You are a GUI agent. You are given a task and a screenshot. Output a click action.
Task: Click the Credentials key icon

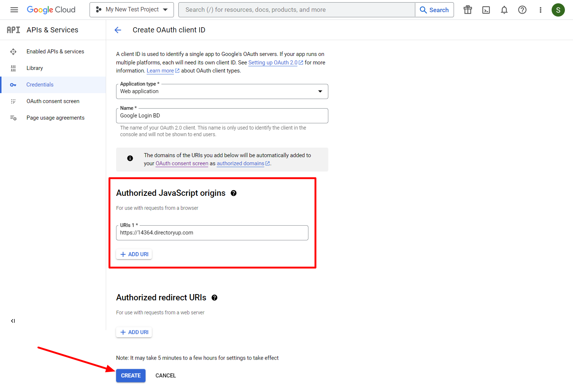click(x=13, y=85)
